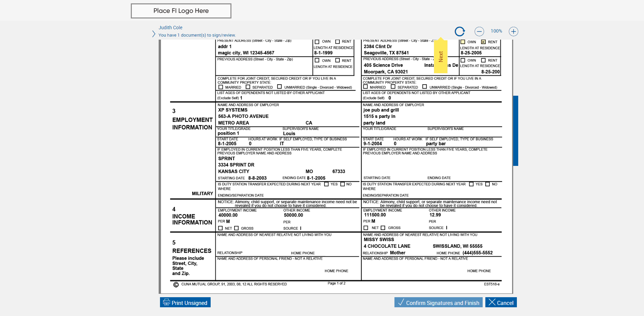This screenshot has width=644, height=316.
Task: Jump to next signature via yellow Next tag
Action: tap(441, 56)
